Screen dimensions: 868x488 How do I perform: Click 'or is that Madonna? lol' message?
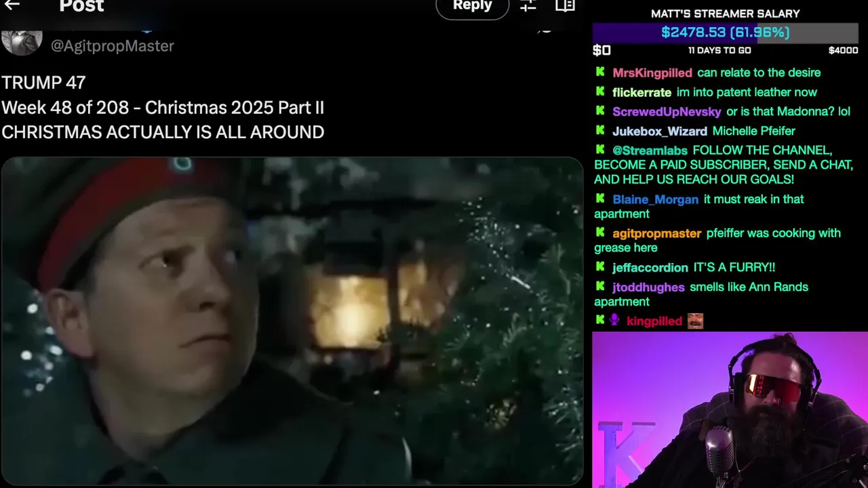coord(788,112)
